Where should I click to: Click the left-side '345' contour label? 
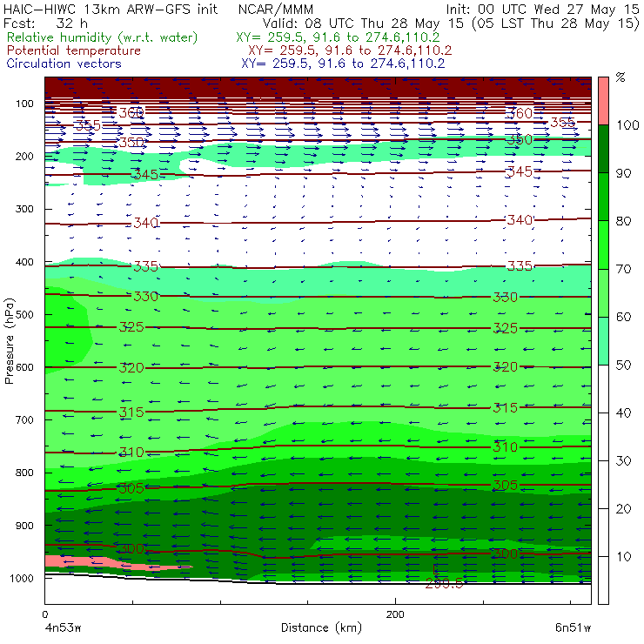pyautogui.click(x=145, y=175)
